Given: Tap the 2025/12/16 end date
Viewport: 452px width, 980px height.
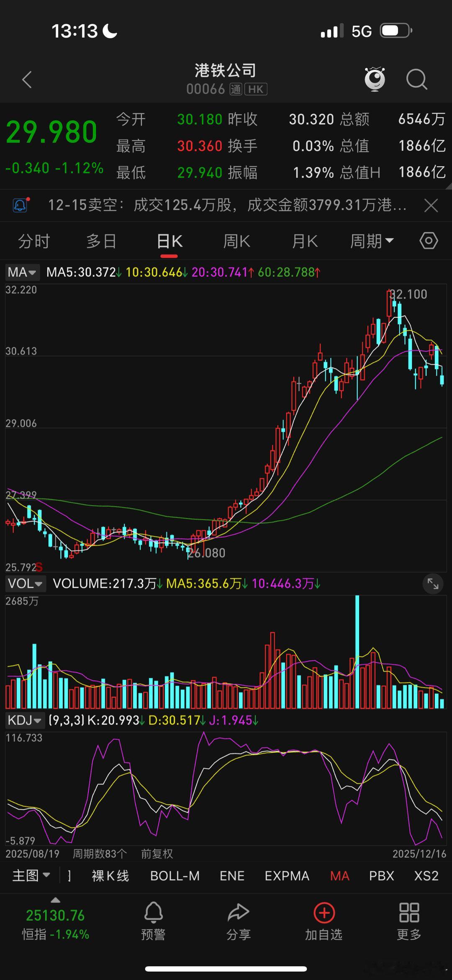Looking at the screenshot, I should coord(419,854).
